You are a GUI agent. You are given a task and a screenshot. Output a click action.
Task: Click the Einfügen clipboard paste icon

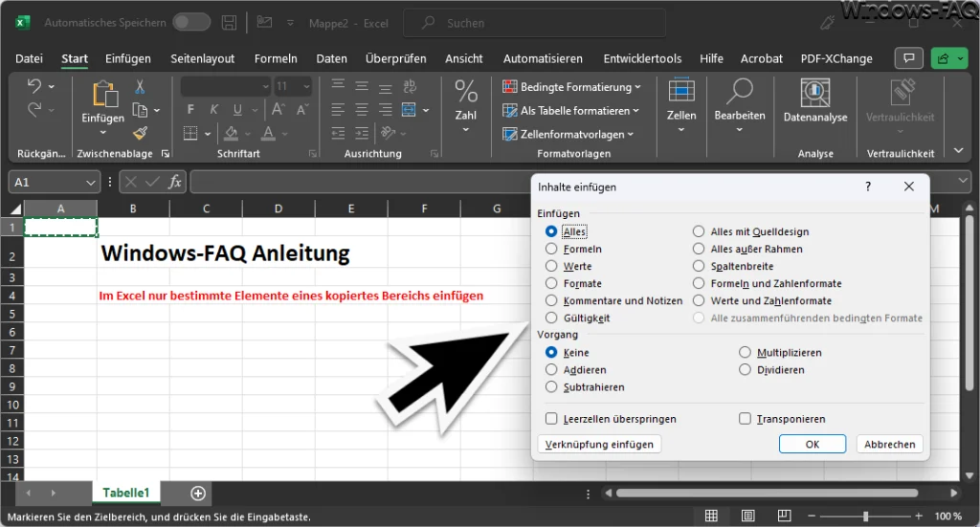point(104,95)
